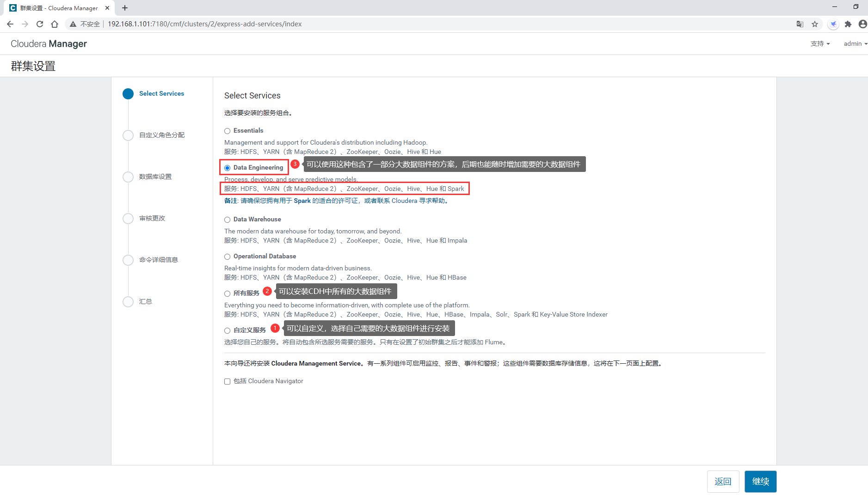Select the 所有服务 radio option

point(227,293)
